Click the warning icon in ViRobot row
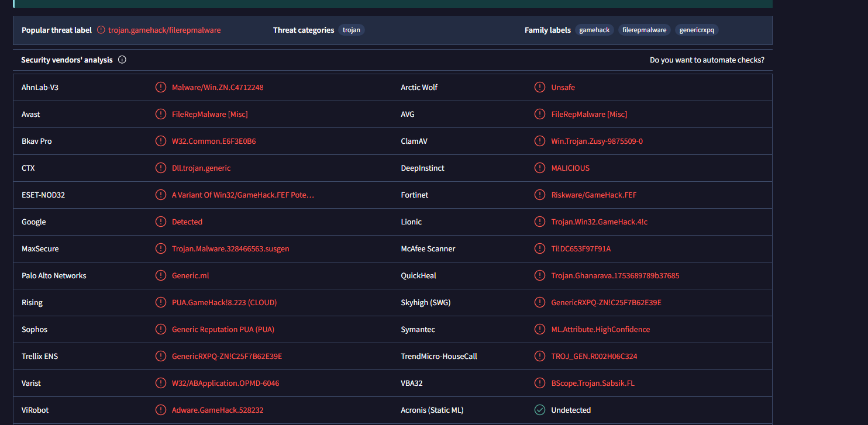This screenshot has height=425, width=868. tap(160, 410)
